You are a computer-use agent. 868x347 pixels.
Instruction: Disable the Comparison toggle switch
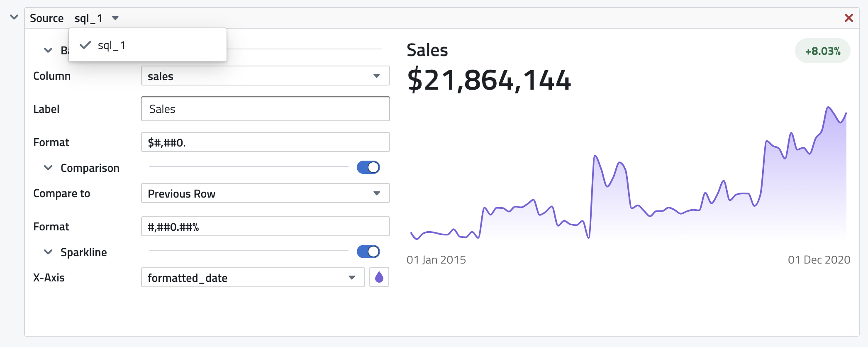coord(368,167)
